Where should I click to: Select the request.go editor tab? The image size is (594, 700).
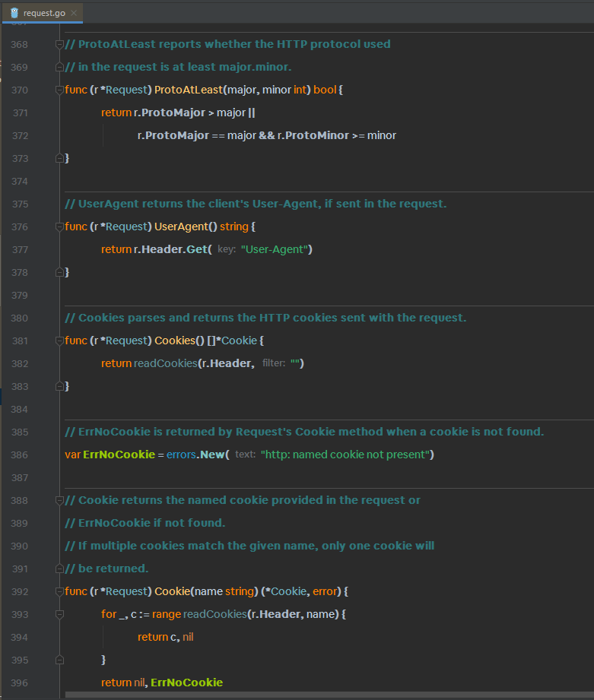pos(46,13)
